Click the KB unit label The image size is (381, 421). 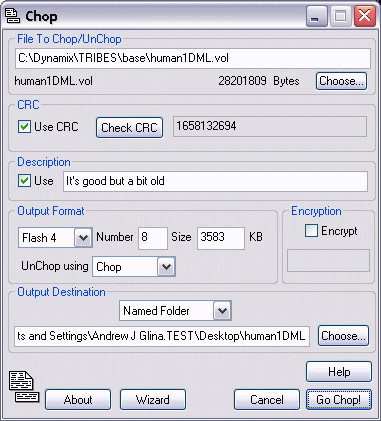point(256,237)
